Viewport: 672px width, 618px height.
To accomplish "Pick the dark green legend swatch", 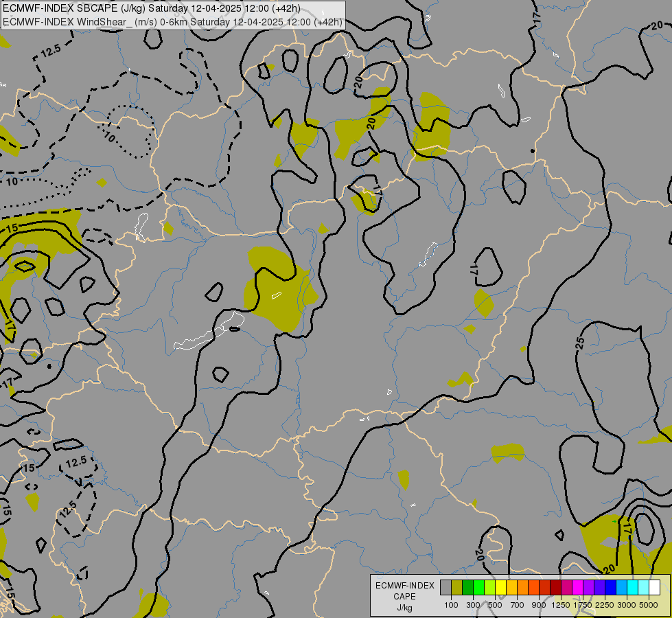I will tap(467, 587).
